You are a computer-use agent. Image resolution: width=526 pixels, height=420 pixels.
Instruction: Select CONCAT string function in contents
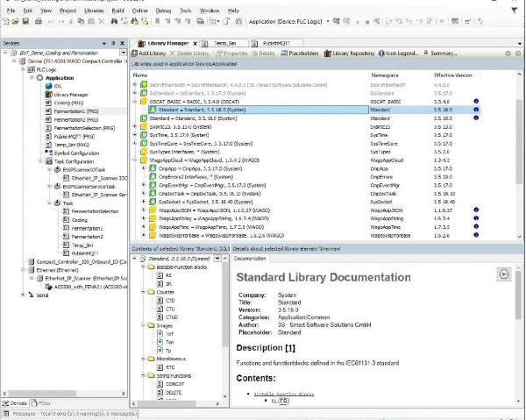pos(174,384)
